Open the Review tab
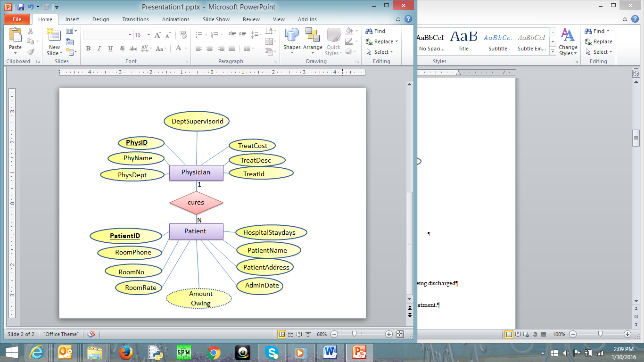The height and width of the screenshot is (362, 644). pyautogui.click(x=251, y=19)
